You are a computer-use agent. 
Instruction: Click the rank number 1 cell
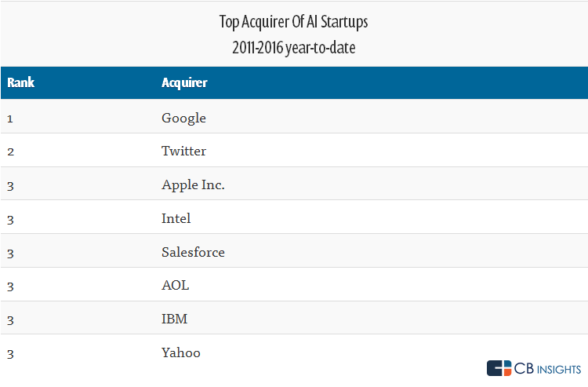[x=11, y=118]
